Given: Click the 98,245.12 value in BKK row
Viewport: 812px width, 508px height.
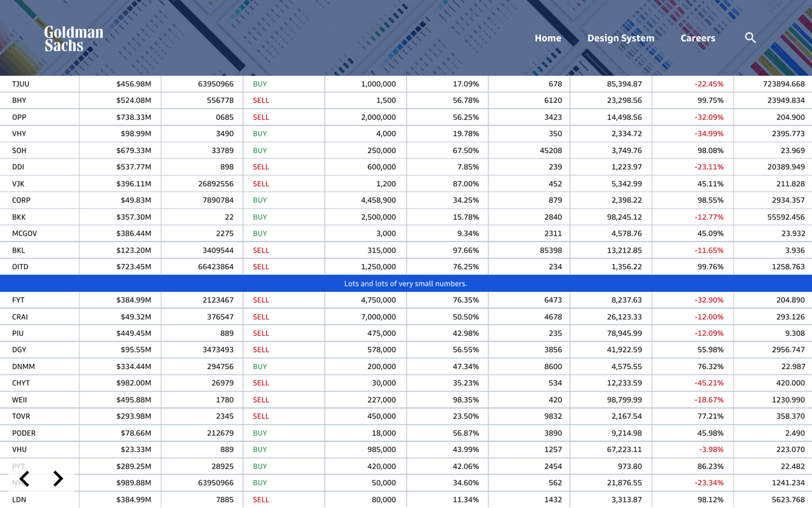Looking at the screenshot, I should pyautogui.click(x=624, y=217).
